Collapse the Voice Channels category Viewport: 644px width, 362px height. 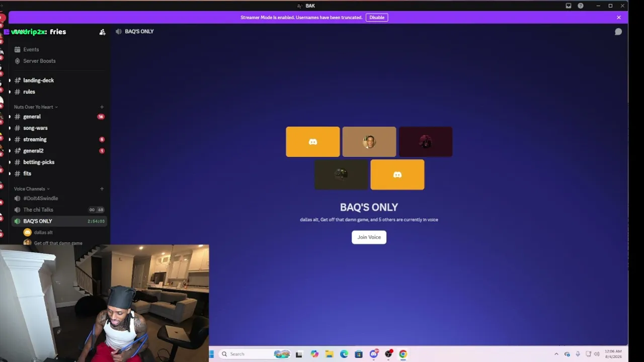point(32,189)
